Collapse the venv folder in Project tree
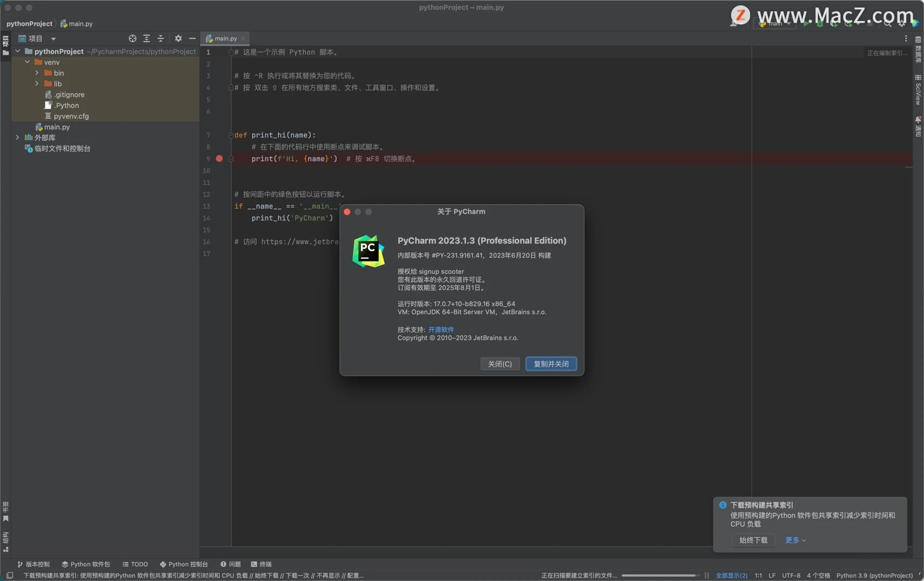 27,62
